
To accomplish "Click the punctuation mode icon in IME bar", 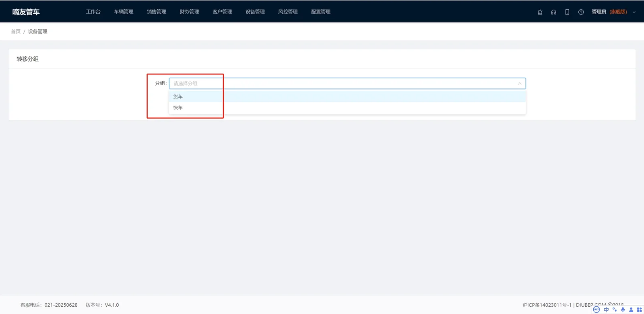I will (615, 310).
